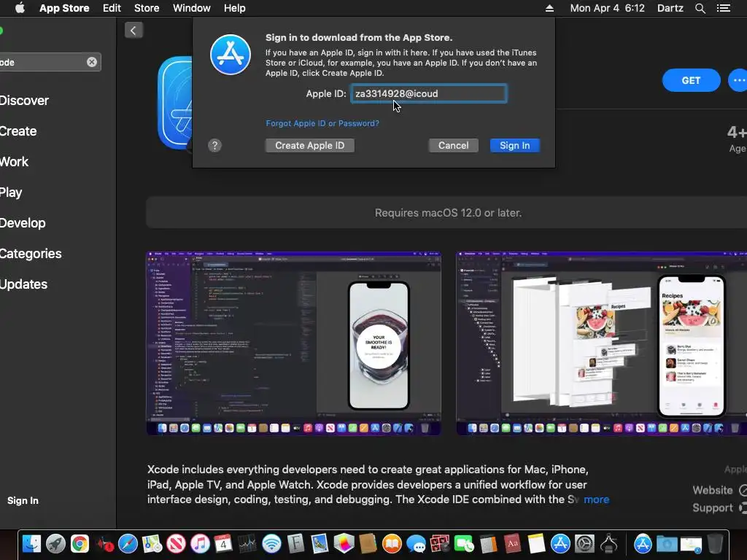Screen dimensions: 747x560
Task: Open Music (iTunes) in dock
Action: [x=200, y=544]
